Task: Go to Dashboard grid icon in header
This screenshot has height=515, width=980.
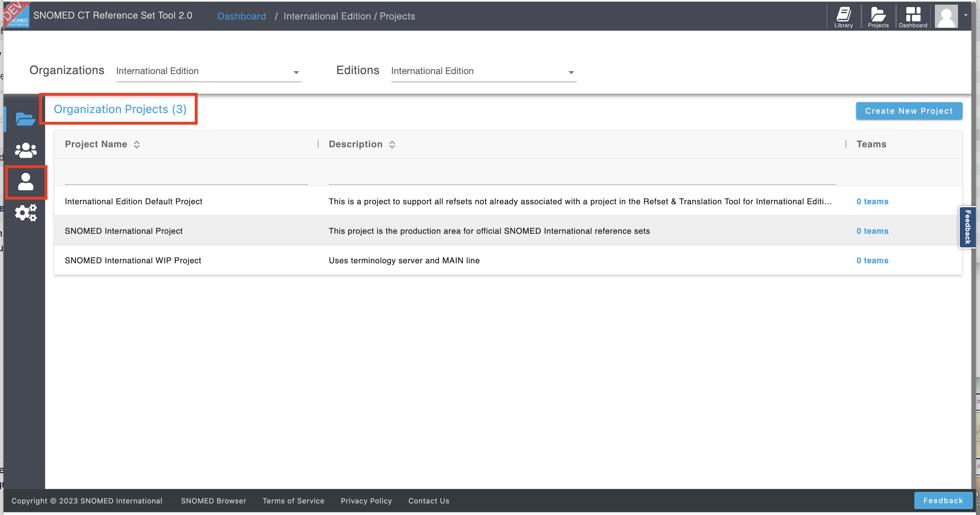Action: tap(913, 17)
